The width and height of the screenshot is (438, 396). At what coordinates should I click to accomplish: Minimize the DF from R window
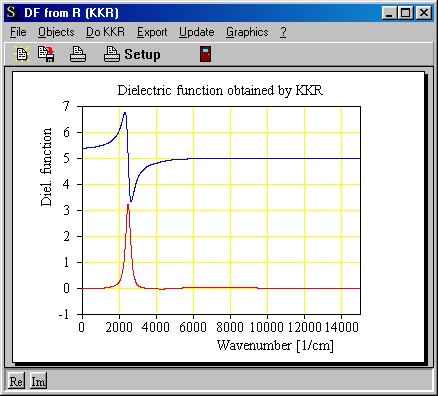click(389, 13)
